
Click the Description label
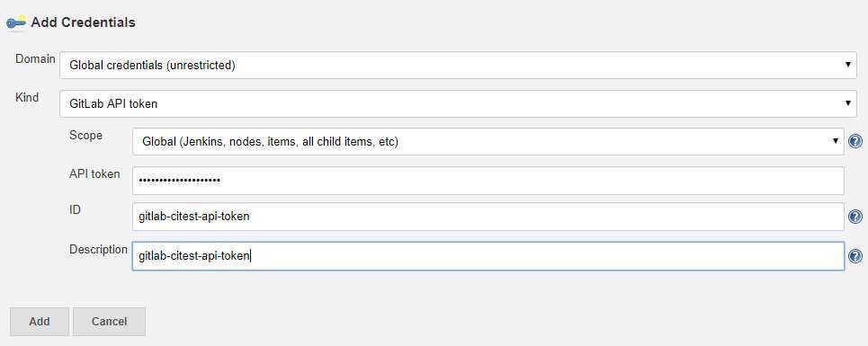pos(99,249)
